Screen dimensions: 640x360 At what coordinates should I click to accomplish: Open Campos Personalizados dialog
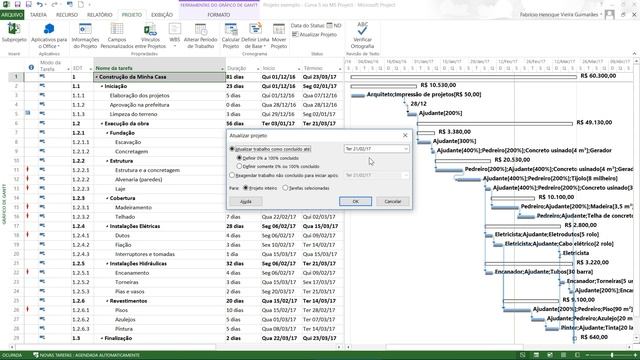tap(117, 36)
